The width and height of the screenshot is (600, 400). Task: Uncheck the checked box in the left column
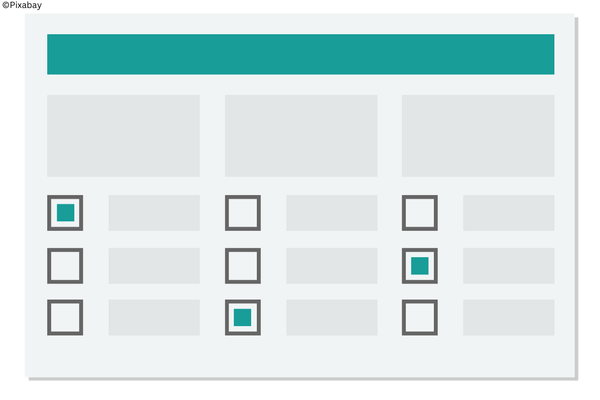[65, 213]
